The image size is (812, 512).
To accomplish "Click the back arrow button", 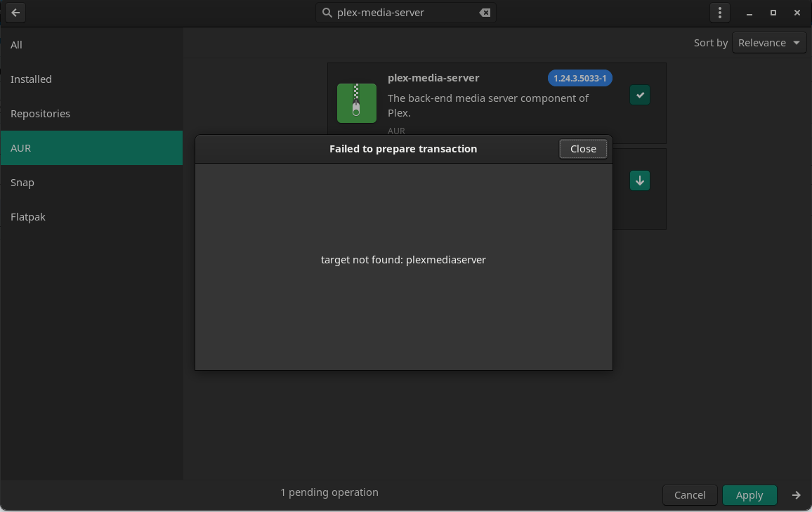I will point(15,13).
